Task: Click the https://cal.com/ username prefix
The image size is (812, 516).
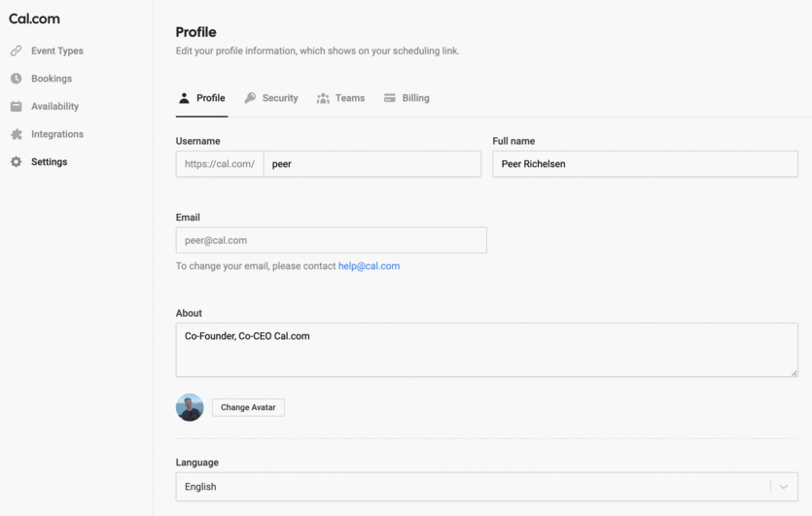Action: (x=220, y=164)
